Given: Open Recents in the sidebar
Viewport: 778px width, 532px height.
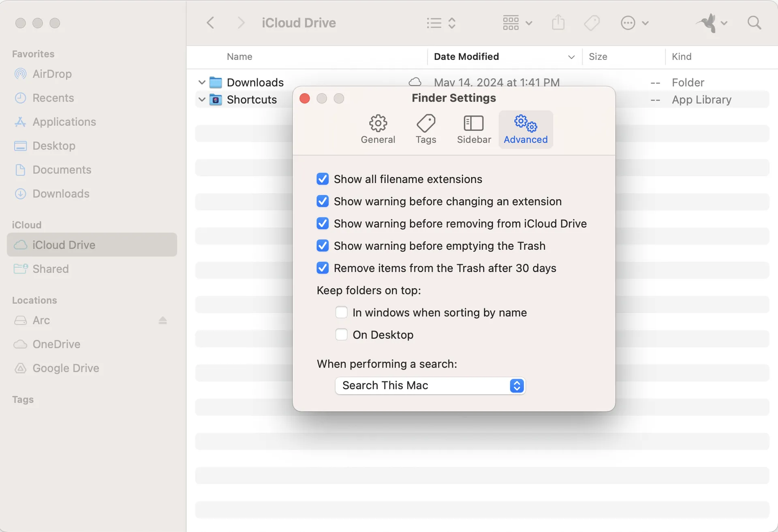Looking at the screenshot, I should click(x=92, y=98).
